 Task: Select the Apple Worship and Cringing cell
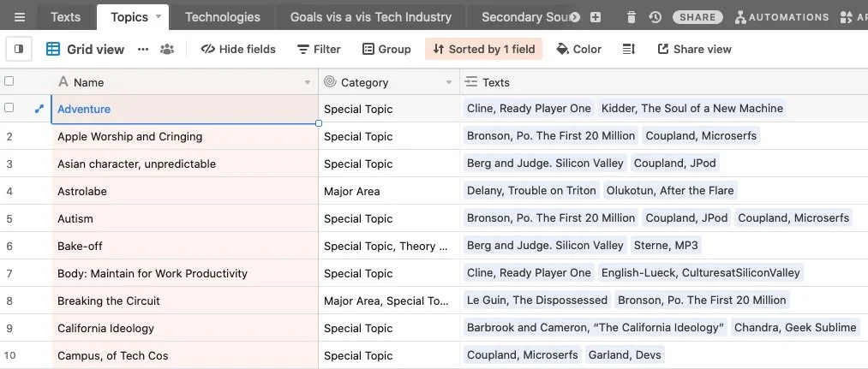[185, 136]
